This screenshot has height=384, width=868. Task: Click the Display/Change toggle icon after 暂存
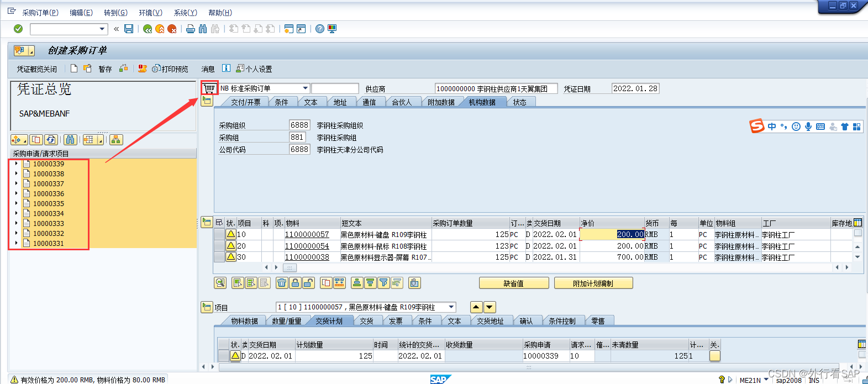124,69
